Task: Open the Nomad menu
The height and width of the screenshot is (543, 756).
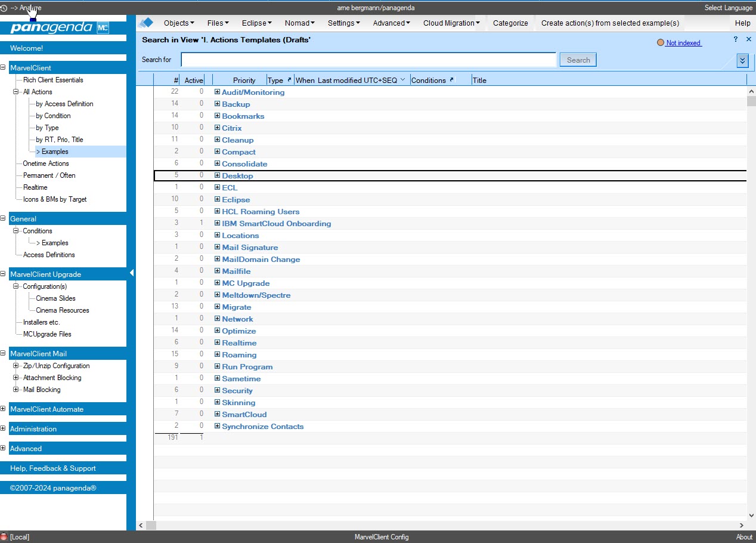Action: click(300, 23)
